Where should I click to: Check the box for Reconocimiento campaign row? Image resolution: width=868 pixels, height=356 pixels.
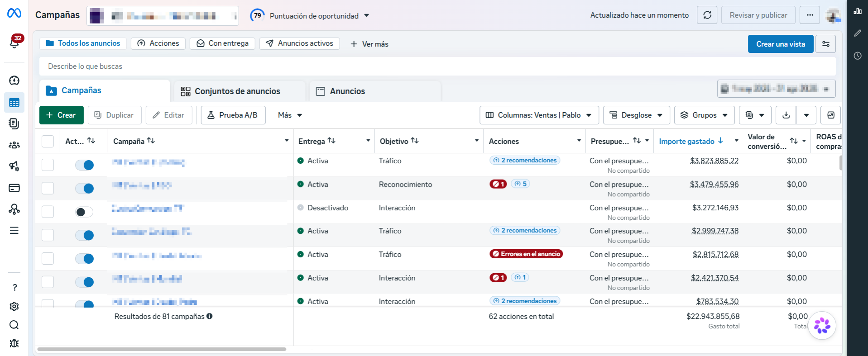click(48, 188)
